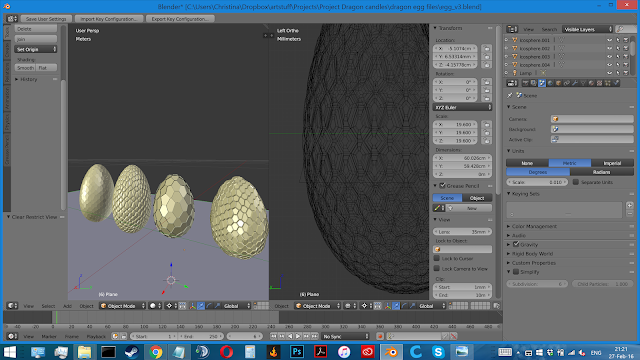The height and width of the screenshot is (360, 640).
Task: Open the Add menu in 3D viewport header
Action: 67,306
